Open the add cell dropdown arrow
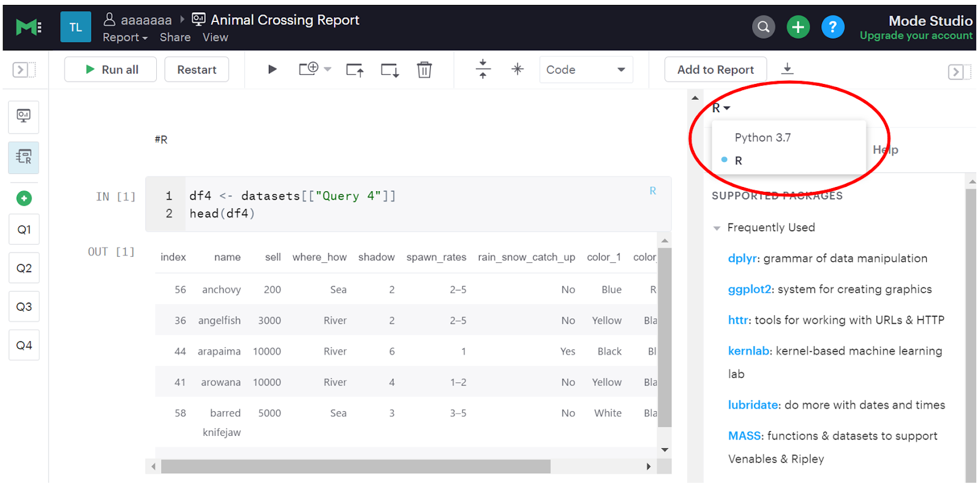 (328, 69)
